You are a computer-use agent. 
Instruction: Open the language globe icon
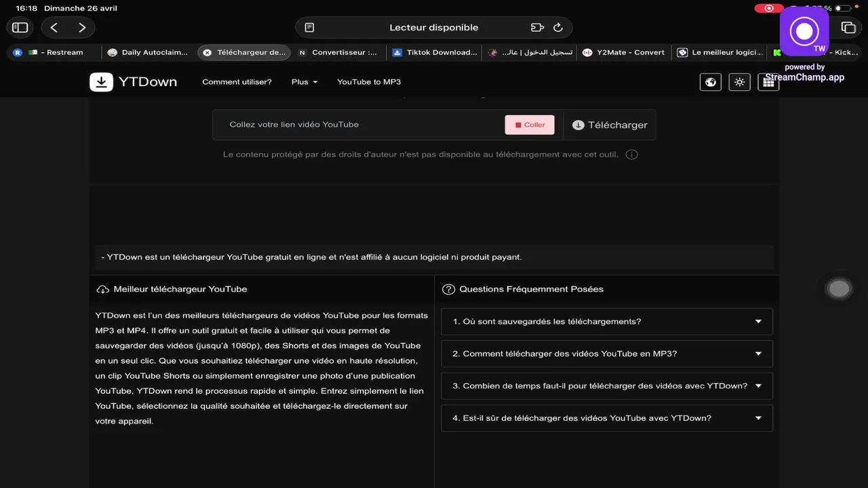pyautogui.click(x=710, y=82)
